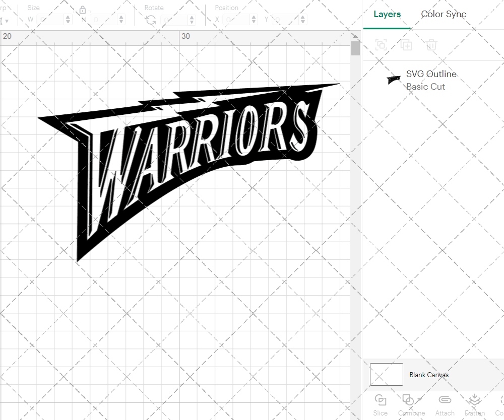Click the Combine tool icon

408,399
